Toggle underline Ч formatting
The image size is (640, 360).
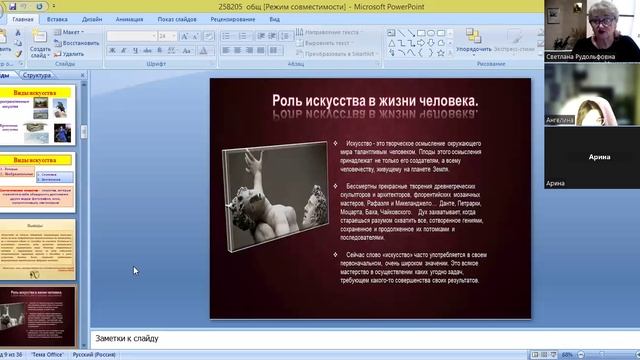(x=136, y=51)
